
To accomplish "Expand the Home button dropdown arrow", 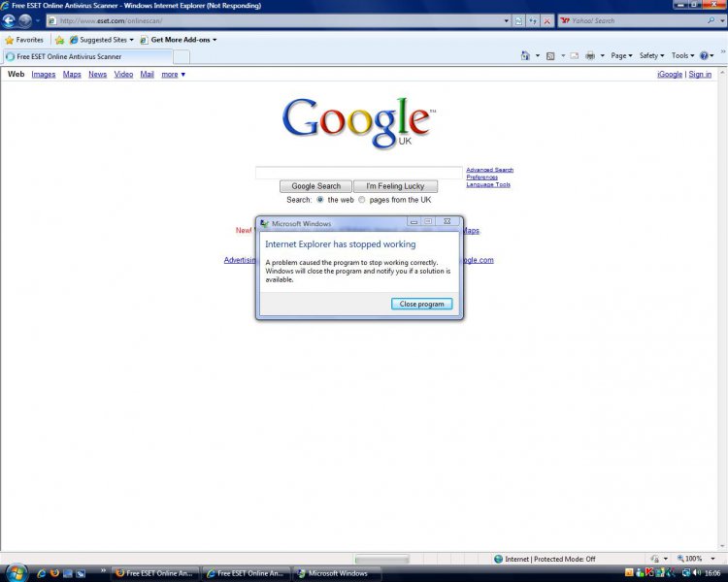I will (x=538, y=55).
